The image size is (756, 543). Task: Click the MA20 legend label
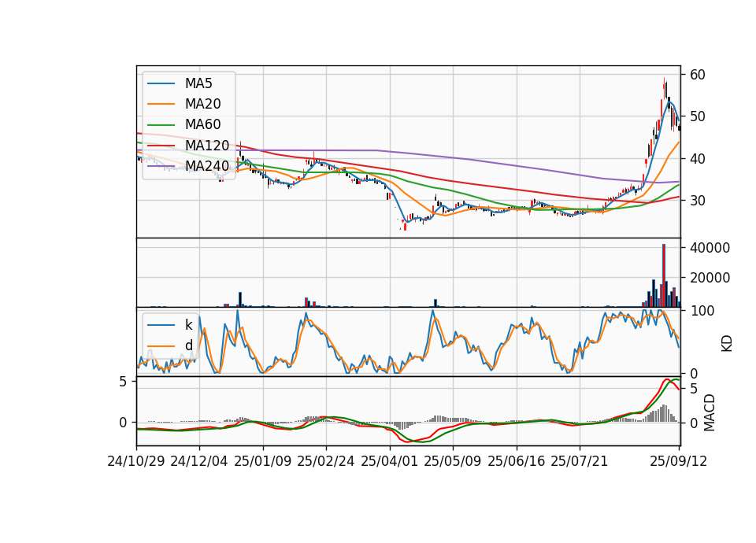coord(202,104)
